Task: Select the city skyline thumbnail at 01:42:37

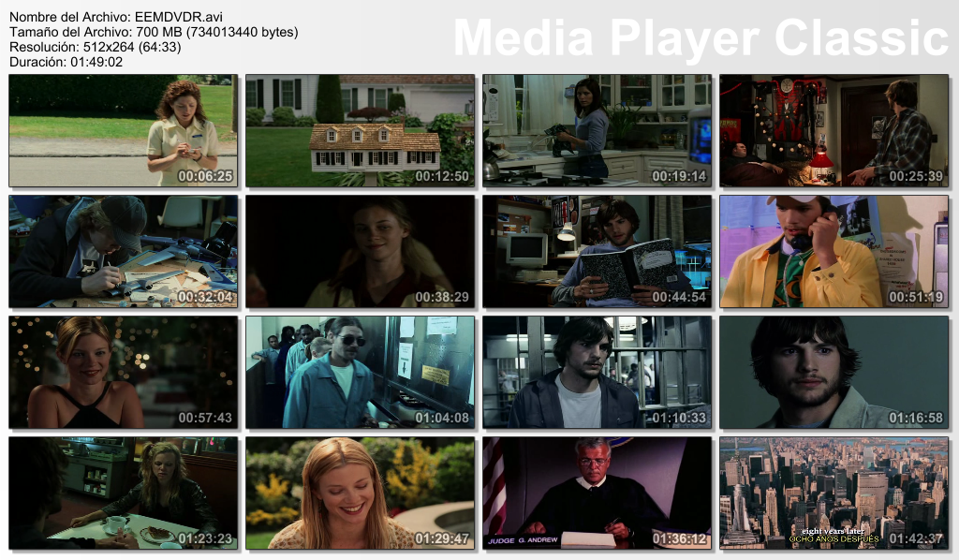Action: click(834, 493)
